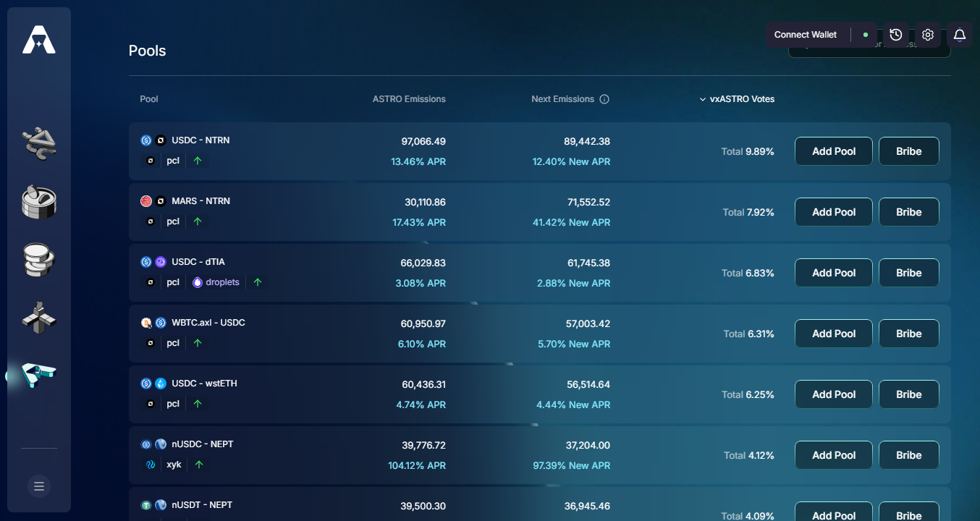The width and height of the screenshot is (980, 521).
Task: Expand the sidebar hamburger menu
Action: coord(39,486)
